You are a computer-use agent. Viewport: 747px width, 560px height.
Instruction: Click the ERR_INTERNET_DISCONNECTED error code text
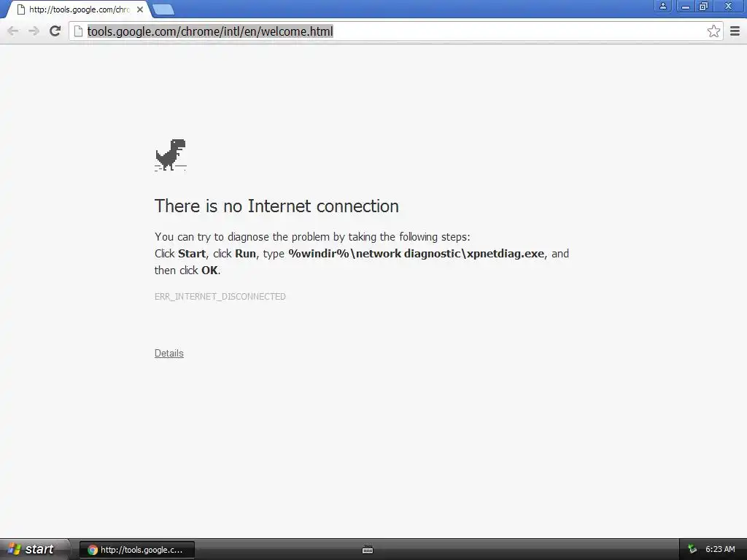coord(220,297)
